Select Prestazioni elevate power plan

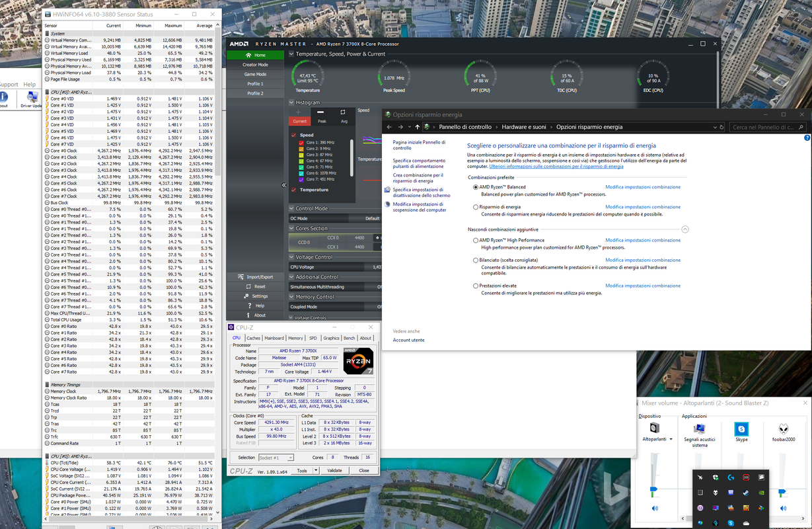click(x=476, y=286)
